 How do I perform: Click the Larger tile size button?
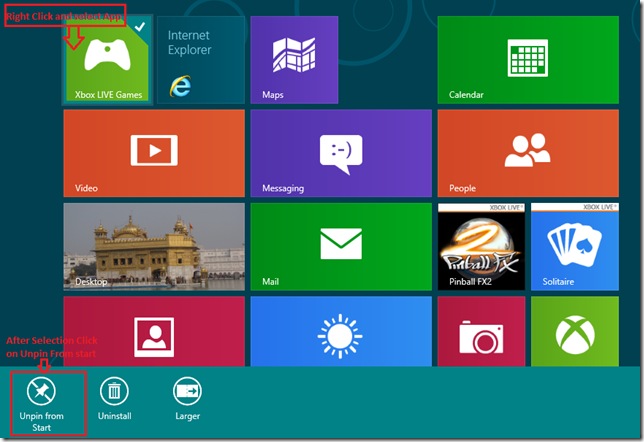[187, 399]
